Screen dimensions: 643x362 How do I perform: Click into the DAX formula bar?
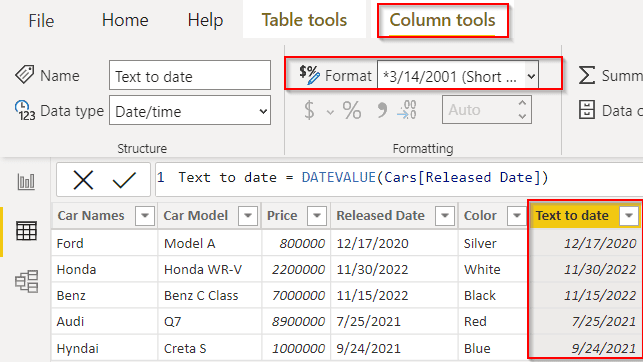pyautogui.click(x=399, y=180)
